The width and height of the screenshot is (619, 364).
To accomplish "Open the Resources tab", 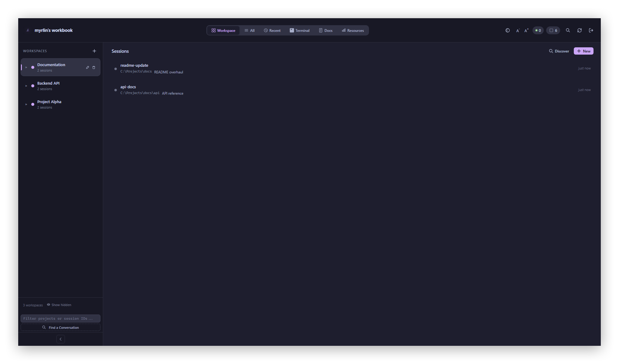I will [353, 30].
